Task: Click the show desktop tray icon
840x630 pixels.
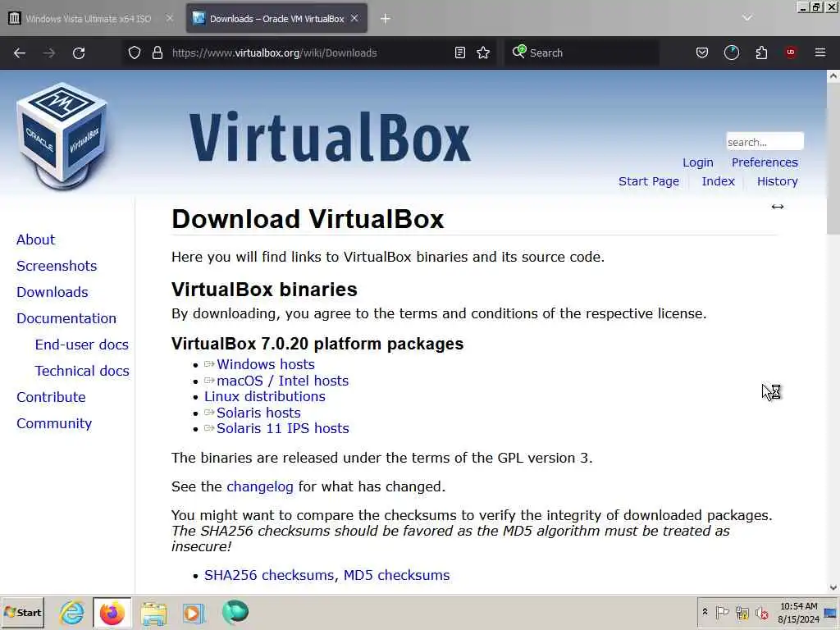Action: [x=831, y=613]
